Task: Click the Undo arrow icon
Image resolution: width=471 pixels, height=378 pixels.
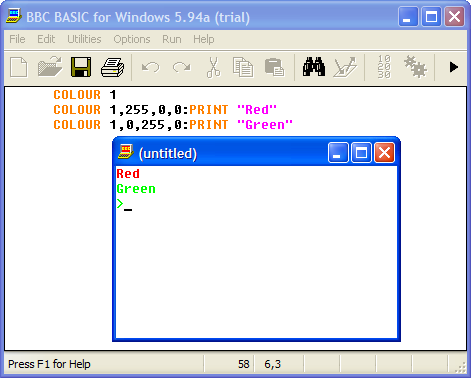Action: 150,67
